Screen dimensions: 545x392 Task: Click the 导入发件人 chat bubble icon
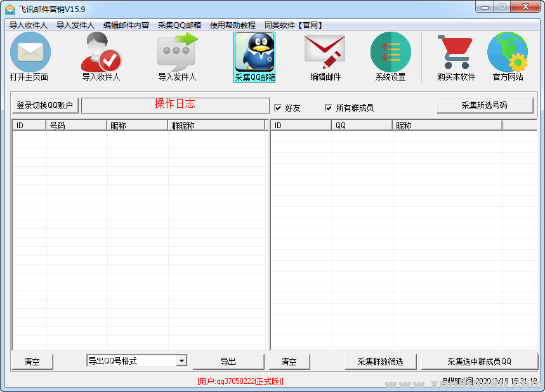point(177,53)
